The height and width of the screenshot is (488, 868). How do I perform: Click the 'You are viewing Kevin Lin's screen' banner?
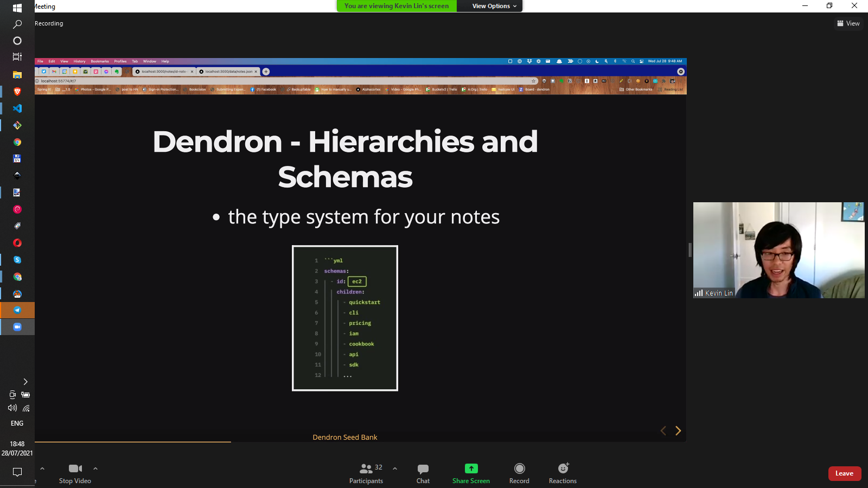click(397, 6)
